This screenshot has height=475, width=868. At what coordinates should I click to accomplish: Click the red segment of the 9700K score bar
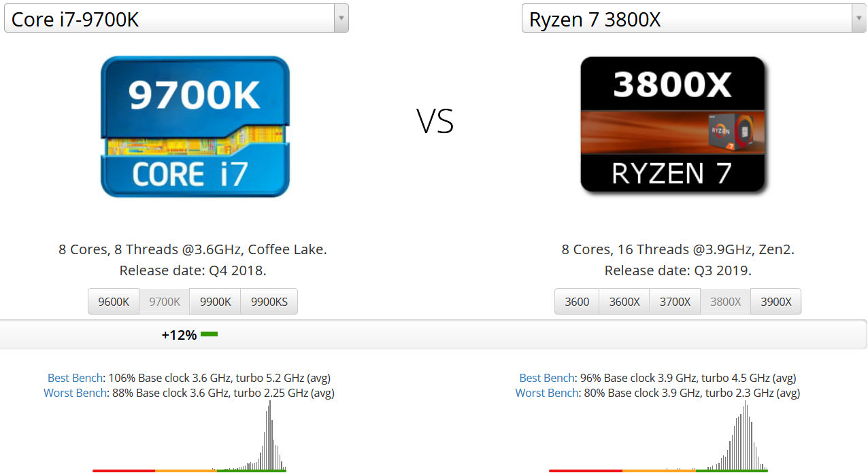click(x=124, y=468)
